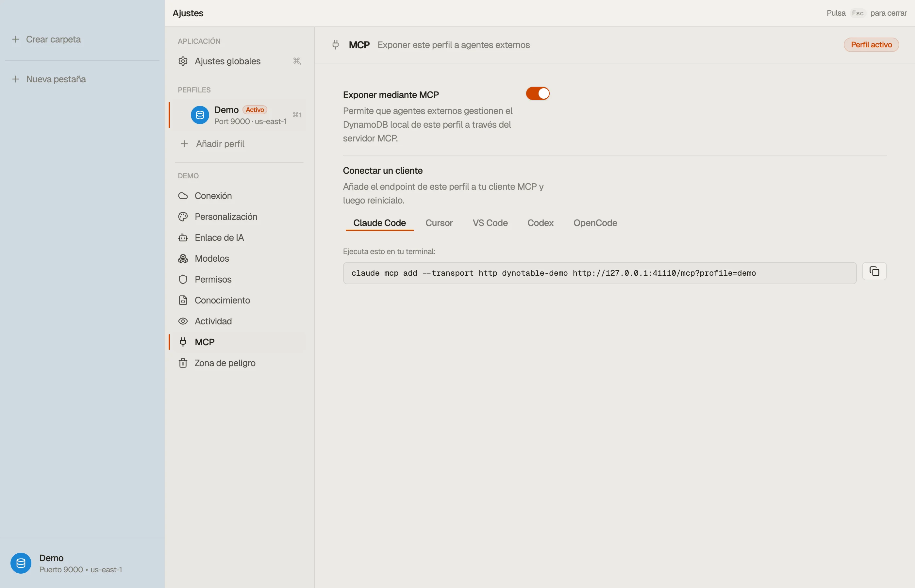Click the plus icon beside Nueva pestaña
Image resolution: width=915 pixels, height=588 pixels.
[15, 79]
